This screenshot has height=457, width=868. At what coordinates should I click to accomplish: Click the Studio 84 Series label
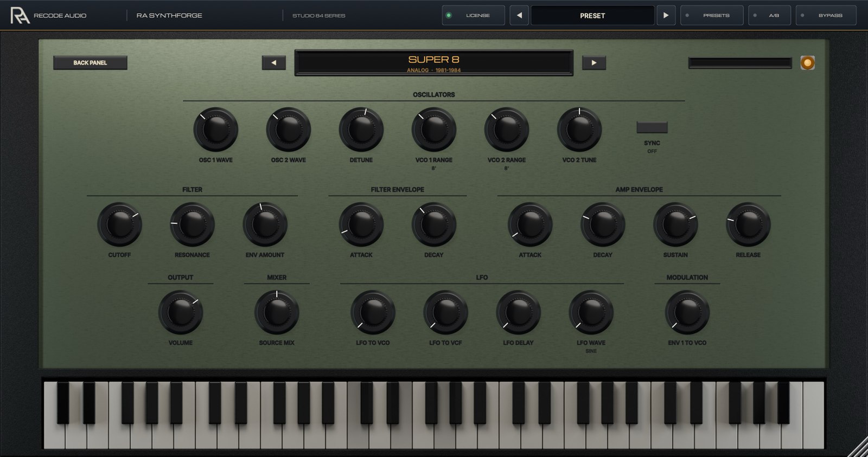318,16
